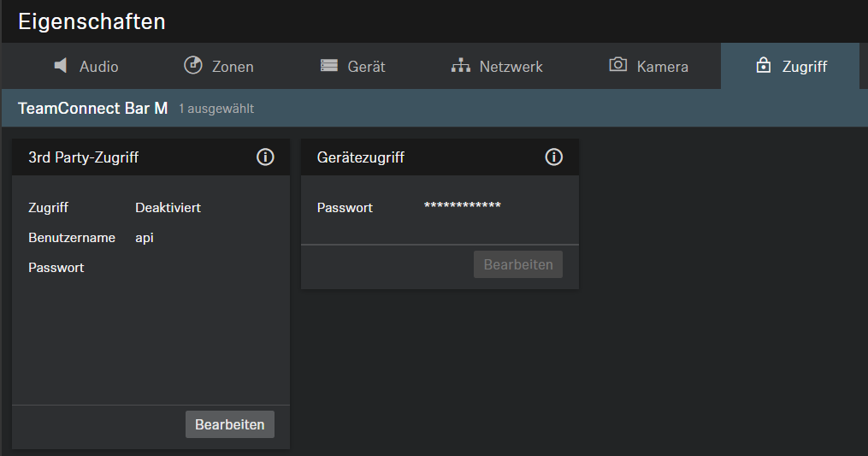Click the Eigenschaften window title
Image resolution: width=868 pixels, height=456 pixels.
(x=92, y=21)
